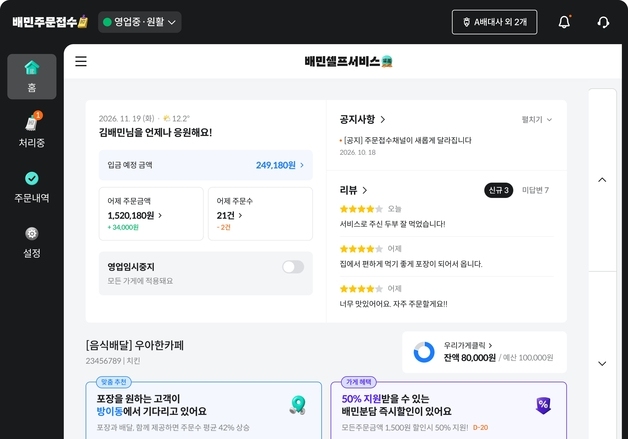Click the [음식배달] 우아한카페 store name
This screenshot has width=628, height=439.
pyautogui.click(x=135, y=345)
